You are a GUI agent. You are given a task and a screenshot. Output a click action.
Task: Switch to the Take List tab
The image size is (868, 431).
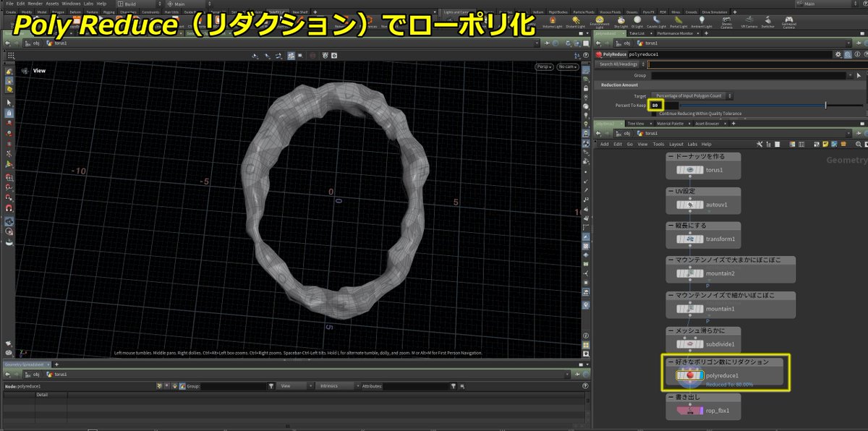[x=637, y=34]
